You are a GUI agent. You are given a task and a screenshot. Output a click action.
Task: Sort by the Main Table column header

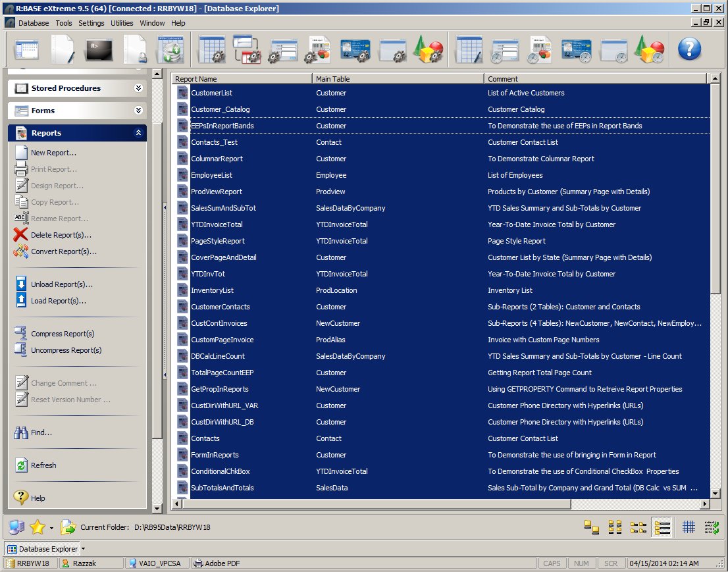point(398,79)
